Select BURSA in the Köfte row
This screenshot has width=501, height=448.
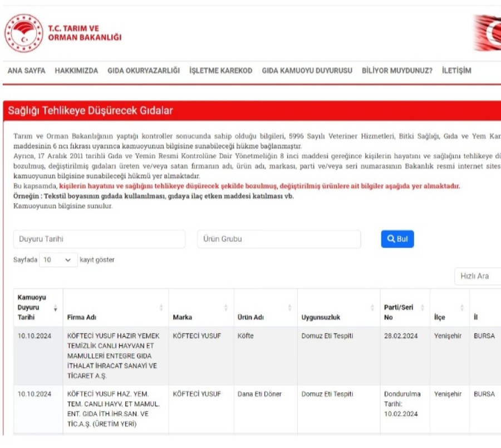484,336
